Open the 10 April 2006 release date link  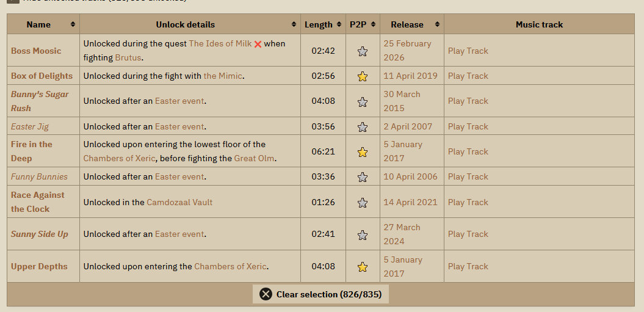pyautogui.click(x=410, y=176)
